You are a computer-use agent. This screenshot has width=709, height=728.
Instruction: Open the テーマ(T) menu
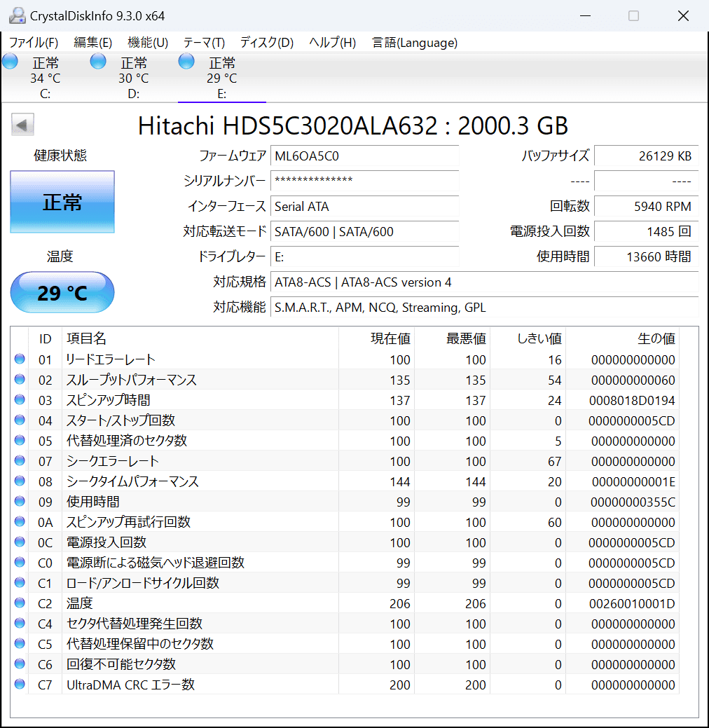pyautogui.click(x=204, y=43)
